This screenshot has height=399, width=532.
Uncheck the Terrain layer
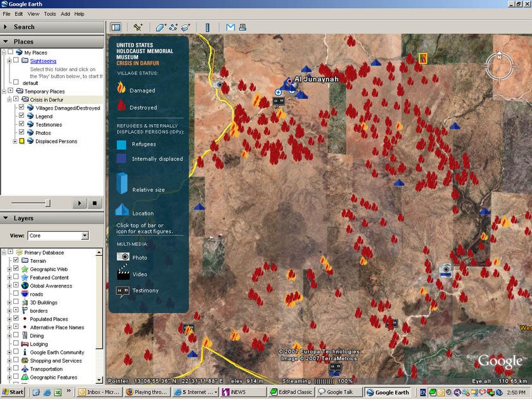point(16,261)
